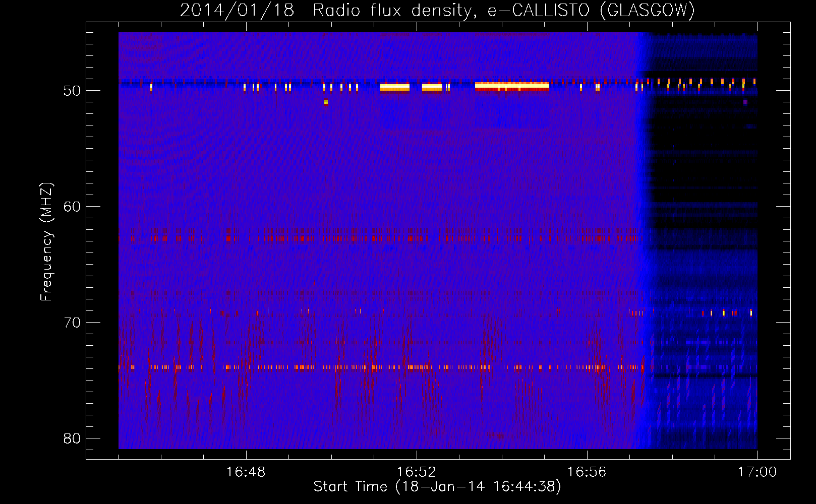Click the 'Frequency (MHZ)' axis label
Image resolution: width=816 pixels, height=504 pixels.
point(46,242)
